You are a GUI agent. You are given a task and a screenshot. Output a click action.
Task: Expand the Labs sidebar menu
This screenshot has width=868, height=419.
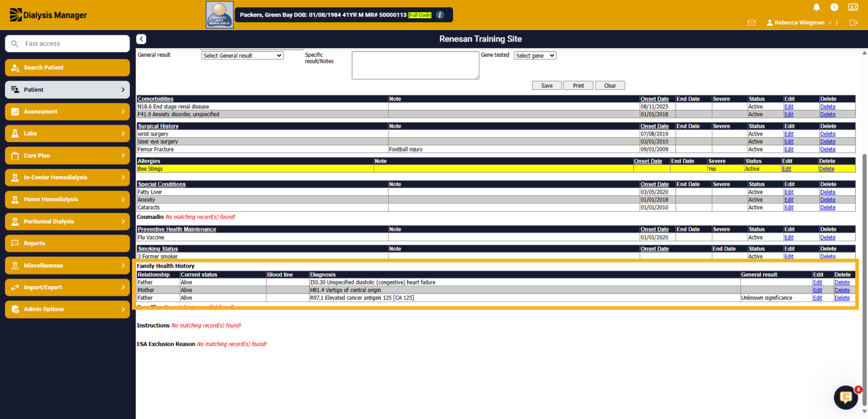[x=67, y=133]
